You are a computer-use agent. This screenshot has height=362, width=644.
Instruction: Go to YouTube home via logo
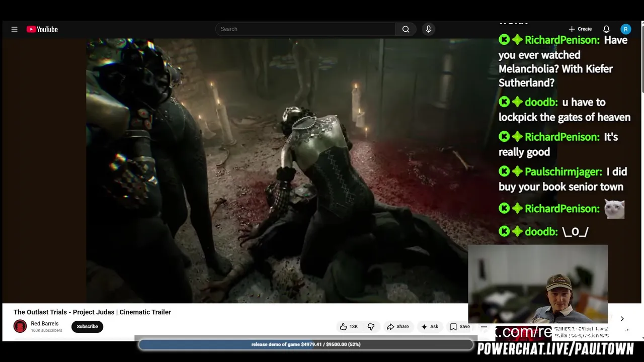coord(42,29)
